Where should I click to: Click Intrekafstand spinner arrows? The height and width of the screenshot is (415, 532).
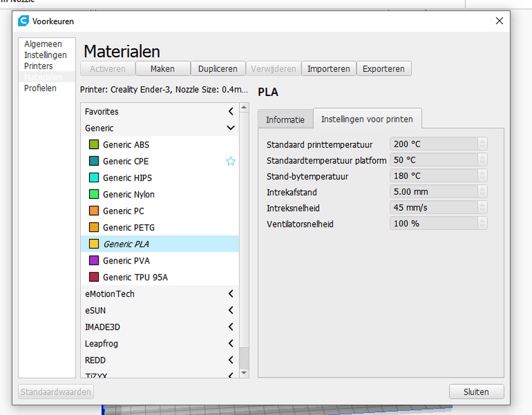482,192
